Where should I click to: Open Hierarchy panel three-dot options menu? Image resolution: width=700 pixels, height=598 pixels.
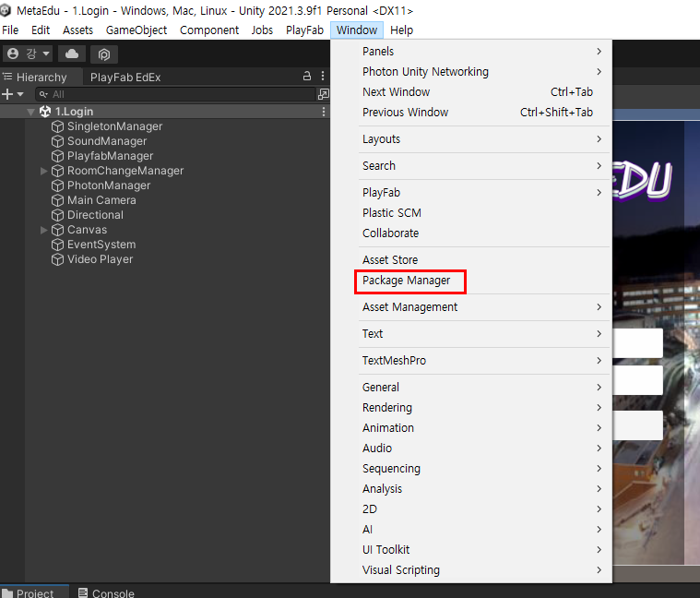[323, 76]
